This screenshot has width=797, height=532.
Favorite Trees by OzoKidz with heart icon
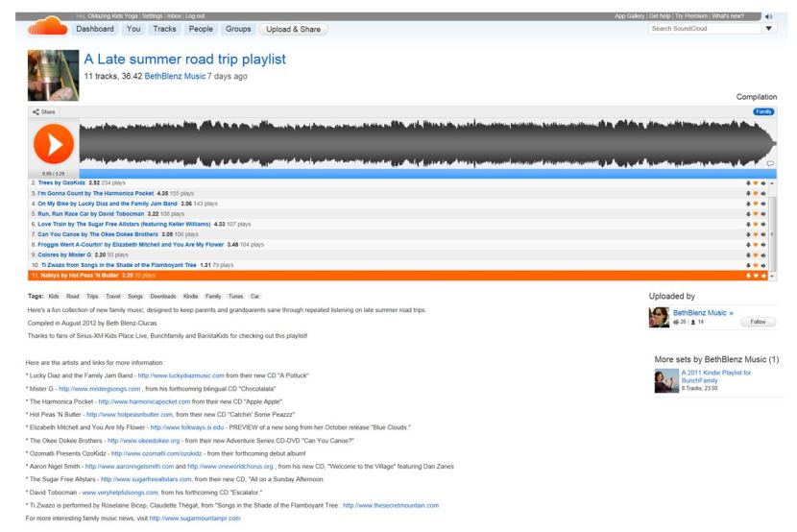[756, 182]
